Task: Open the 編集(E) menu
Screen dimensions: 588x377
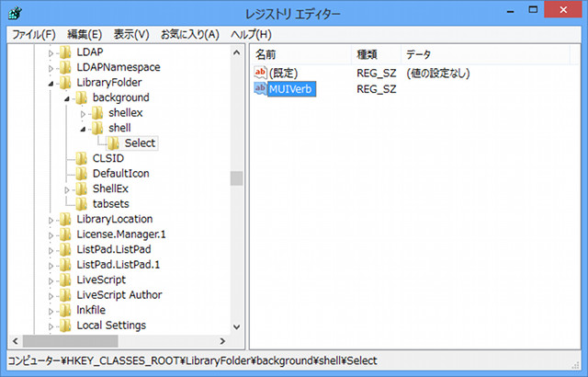Action: [x=85, y=35]
